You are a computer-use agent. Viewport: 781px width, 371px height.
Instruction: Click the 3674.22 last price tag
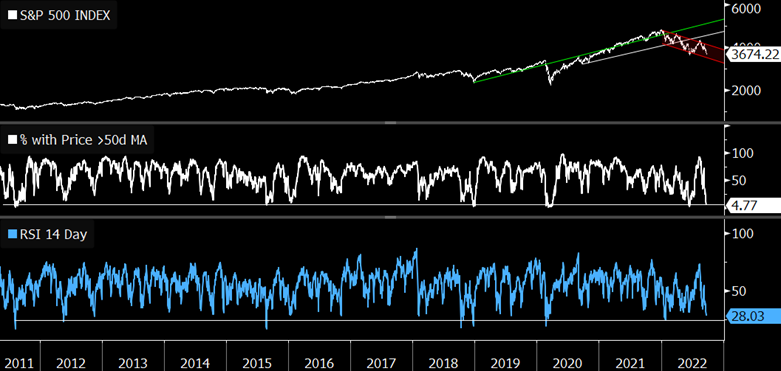tap(754, 54)
